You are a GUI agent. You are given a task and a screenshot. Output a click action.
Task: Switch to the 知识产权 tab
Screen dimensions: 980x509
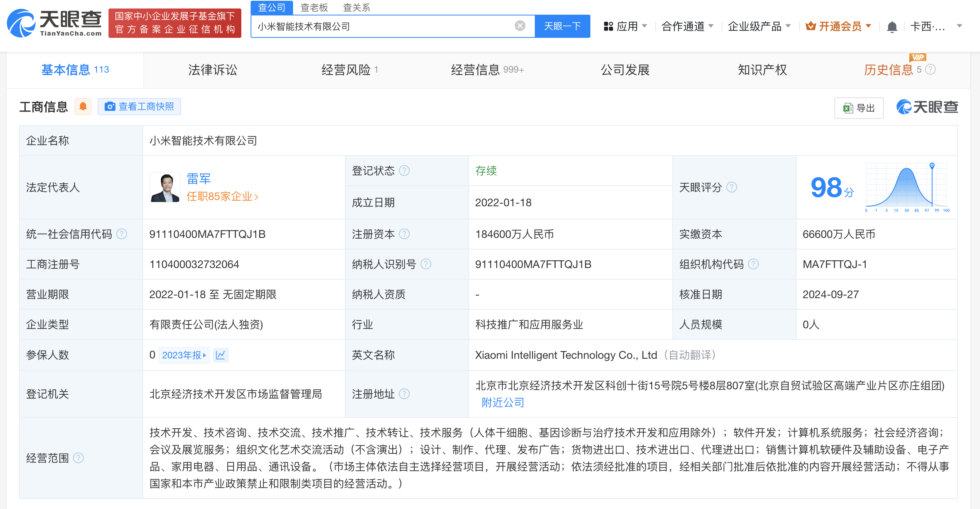pos(762,70)
